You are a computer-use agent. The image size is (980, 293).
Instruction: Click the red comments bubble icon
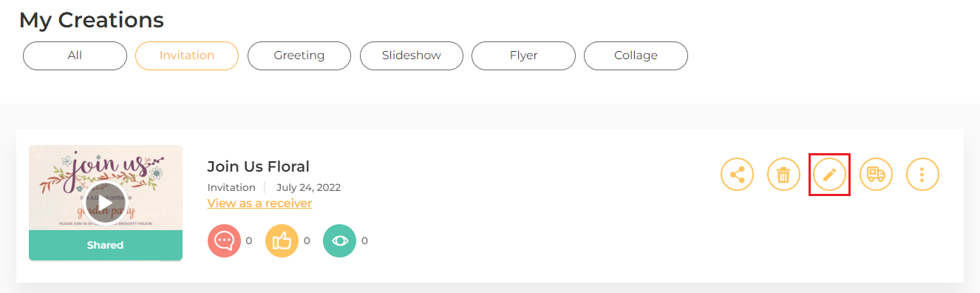224,240
